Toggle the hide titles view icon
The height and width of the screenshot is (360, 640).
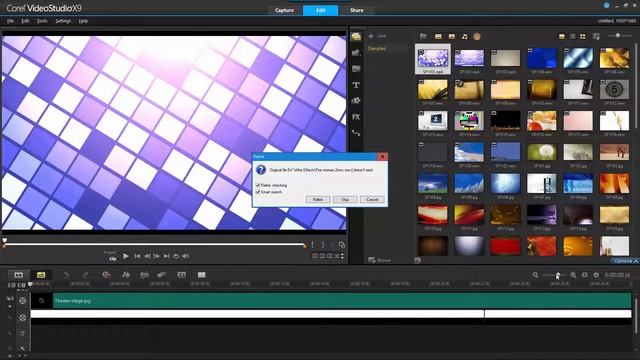(562, 36)
